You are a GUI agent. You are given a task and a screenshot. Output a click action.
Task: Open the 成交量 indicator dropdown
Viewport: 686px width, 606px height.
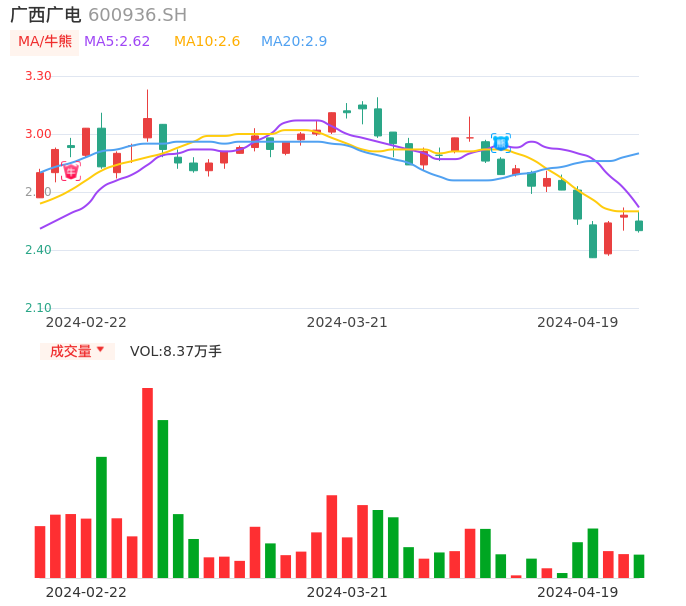(77, 351)
